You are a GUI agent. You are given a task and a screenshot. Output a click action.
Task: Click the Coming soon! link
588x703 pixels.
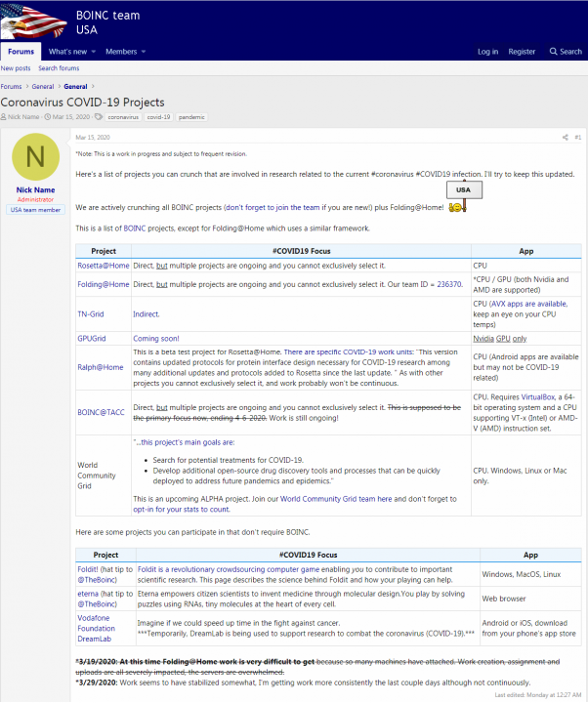click(x=156, y=339)
